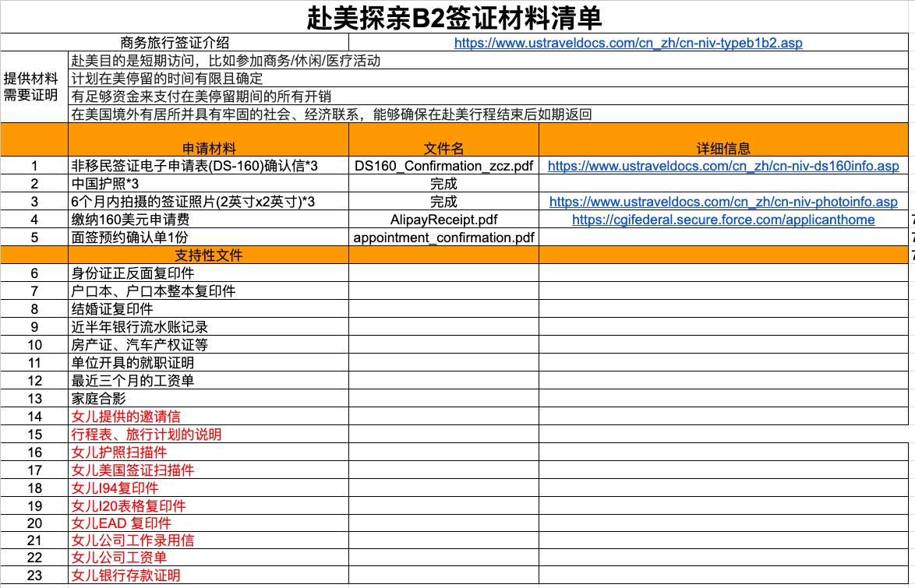Screen dimensions: 915x588
Task: Select the 文件名 header cell
Action: click(443, 140)
